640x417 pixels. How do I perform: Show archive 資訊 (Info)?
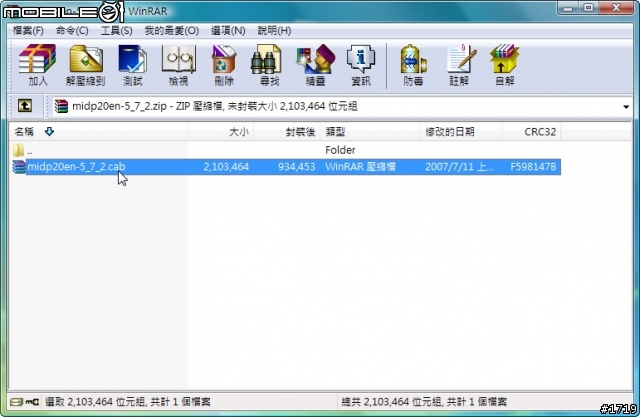pos(361,65)
